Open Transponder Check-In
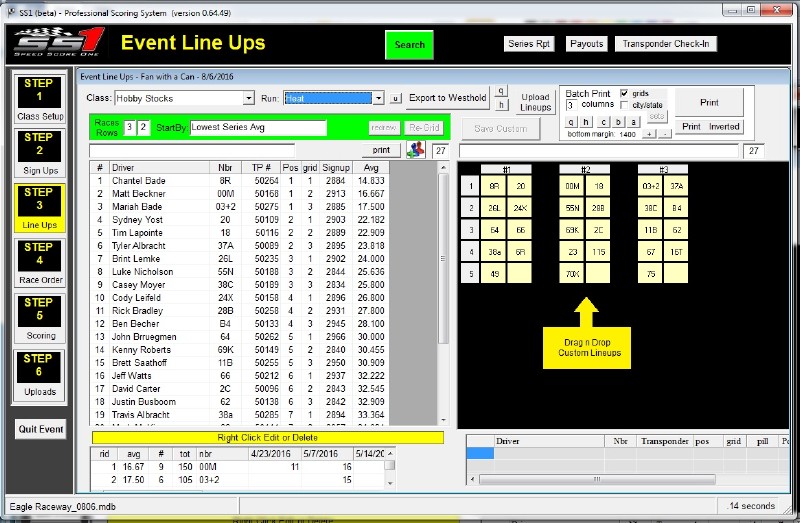This screenshot has height=523, width=800. coord(665,44)
